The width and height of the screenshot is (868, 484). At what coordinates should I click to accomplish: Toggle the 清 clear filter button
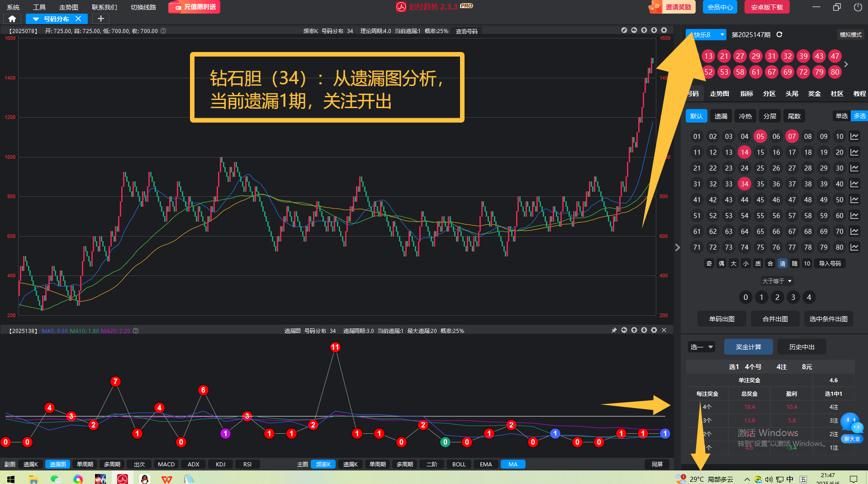[x=783, y=263]
